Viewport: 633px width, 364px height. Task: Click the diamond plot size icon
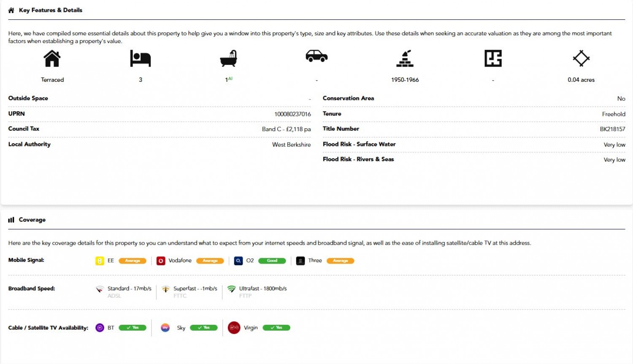[x=581, y=59]
